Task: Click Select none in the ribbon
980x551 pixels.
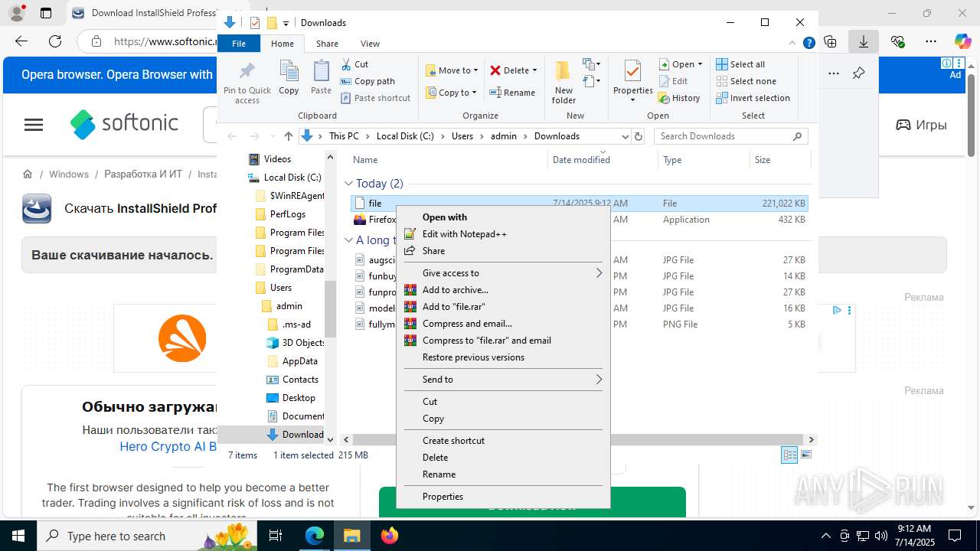Action: 746,81
